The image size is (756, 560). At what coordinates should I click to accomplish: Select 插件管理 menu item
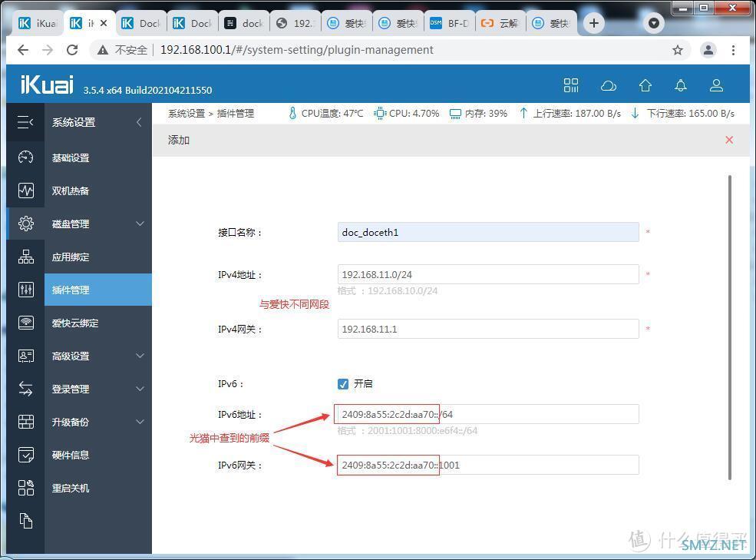pos(98,290)
